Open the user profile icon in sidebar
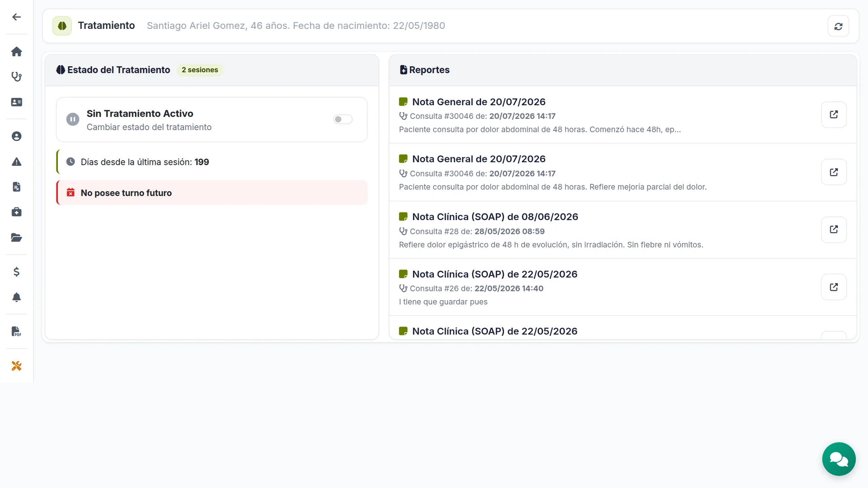This screenshot has height=488, width=868. click(x=17, y=136)
